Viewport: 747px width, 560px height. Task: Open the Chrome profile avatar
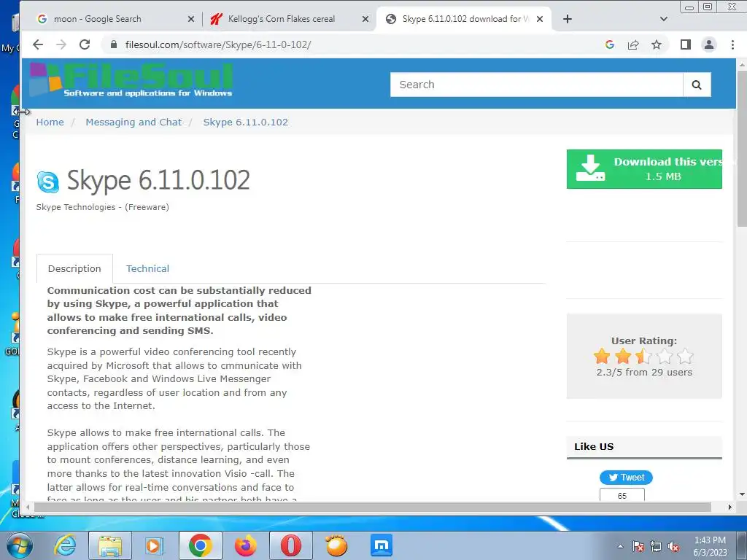(709, 44)
